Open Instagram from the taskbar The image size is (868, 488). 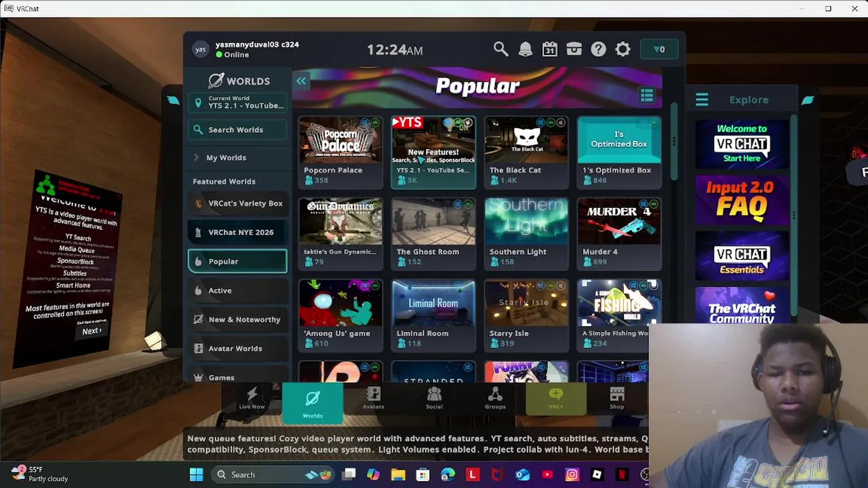pyautogui.click(x=572, y=474)
